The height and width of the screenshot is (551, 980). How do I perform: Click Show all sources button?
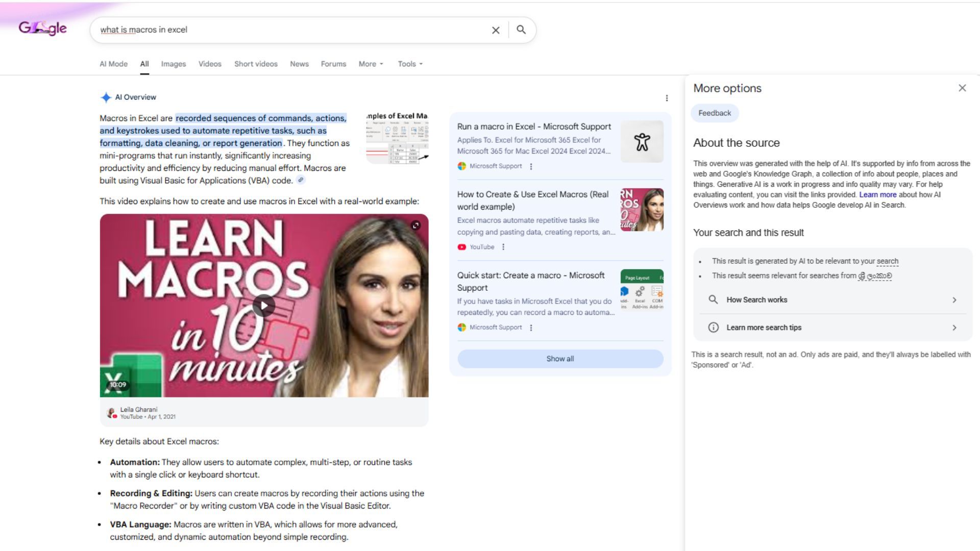tap(560, 359)
